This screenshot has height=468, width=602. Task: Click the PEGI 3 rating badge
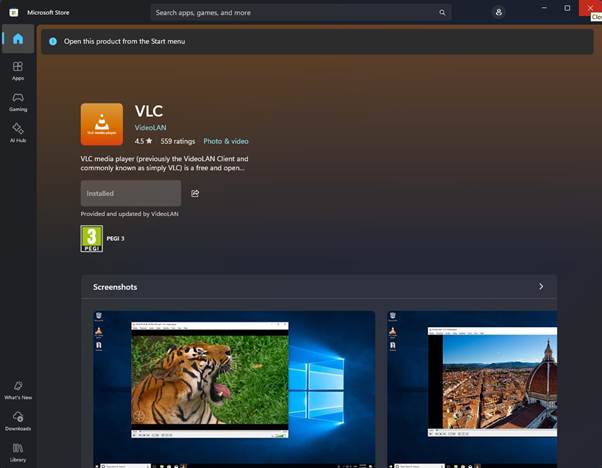[x=91, y=238]
